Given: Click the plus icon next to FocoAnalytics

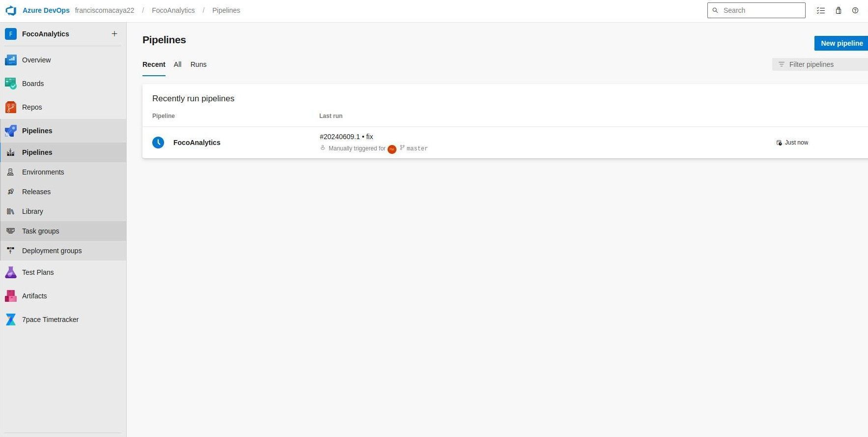Looking at the screenshot, I should click(x=114, y=34).
